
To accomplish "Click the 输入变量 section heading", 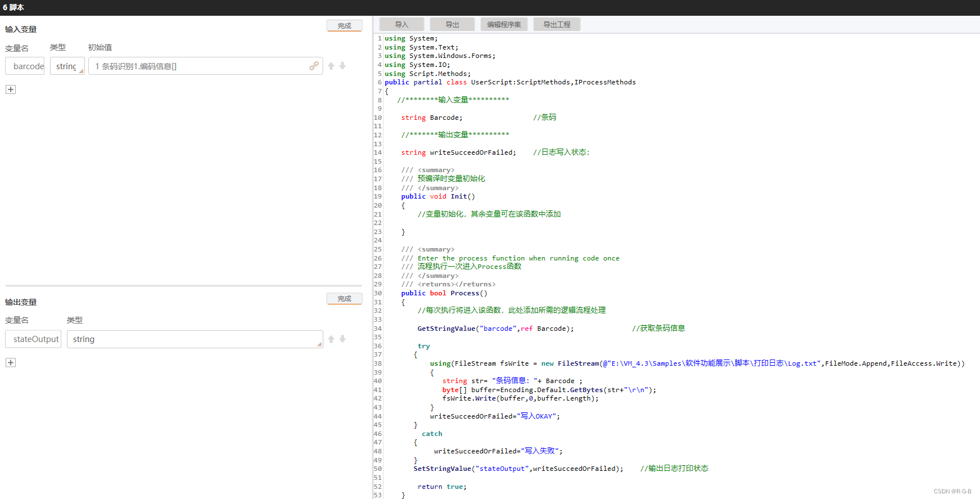I will pyautogui.click(x=21, y=29).
